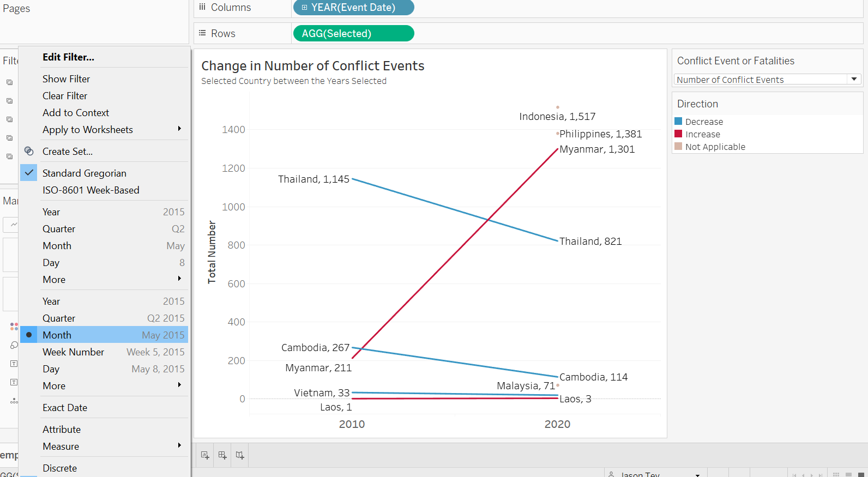
Task: Click the New Dashboard tab icon
Action: coord(222,455)
